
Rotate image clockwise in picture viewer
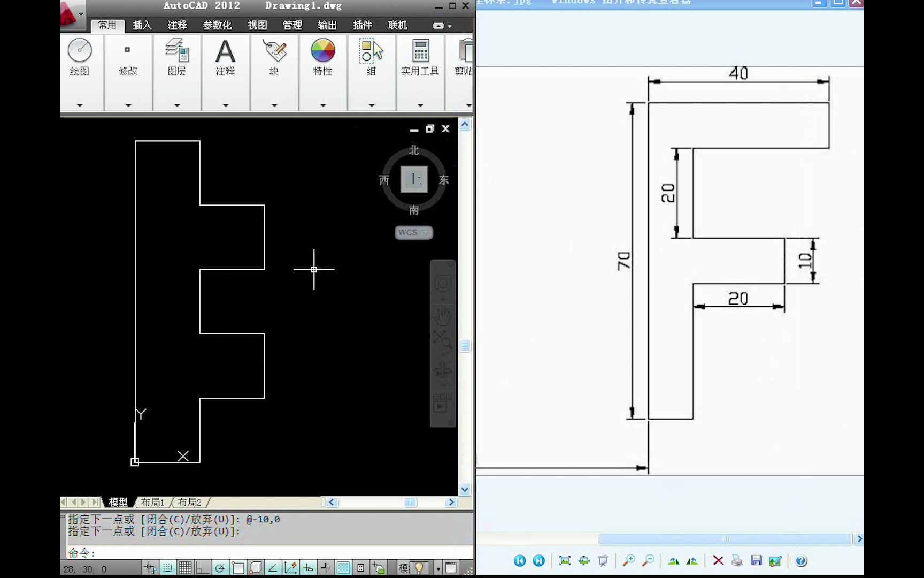[674, 560]
